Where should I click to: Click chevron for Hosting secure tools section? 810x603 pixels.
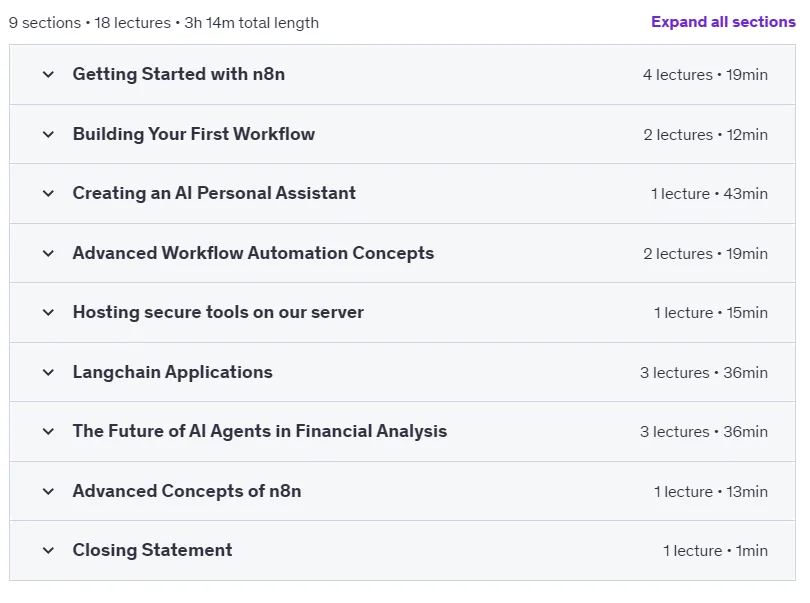[48, 313]
